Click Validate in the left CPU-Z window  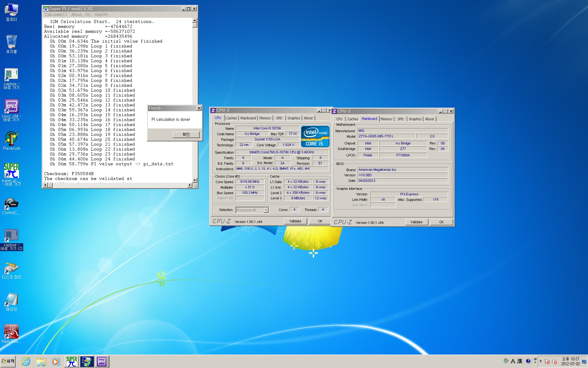tap(295, 221)
